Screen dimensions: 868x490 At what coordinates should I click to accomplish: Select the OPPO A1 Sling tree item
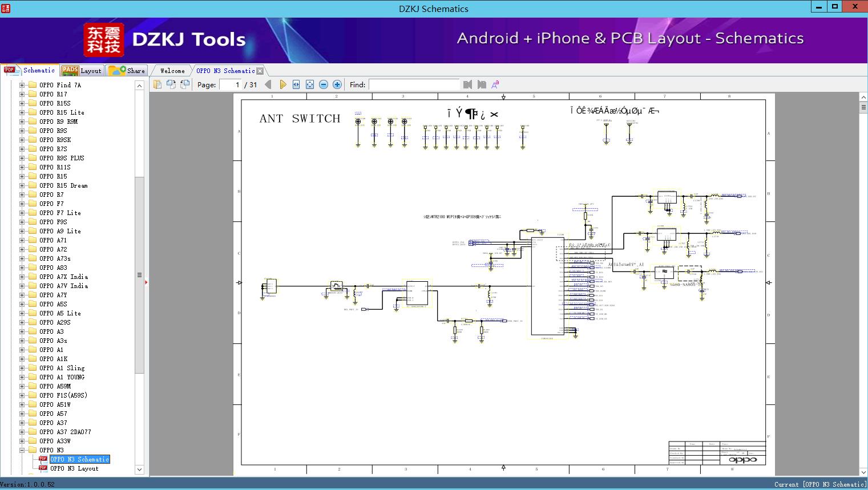(62, 368)
